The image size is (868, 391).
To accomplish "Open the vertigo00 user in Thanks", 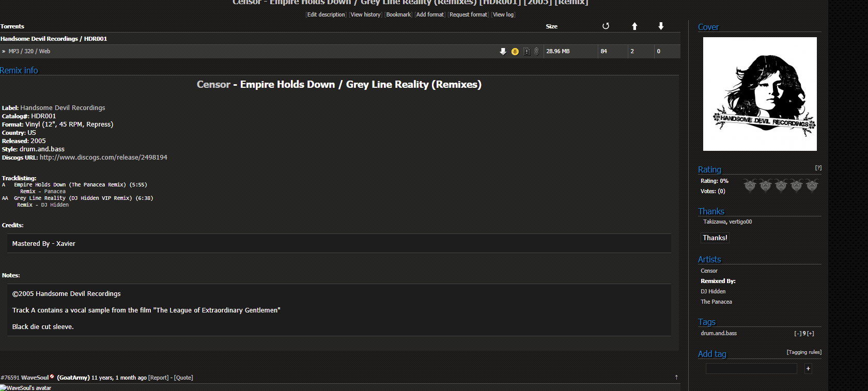I will pos(740,222).
